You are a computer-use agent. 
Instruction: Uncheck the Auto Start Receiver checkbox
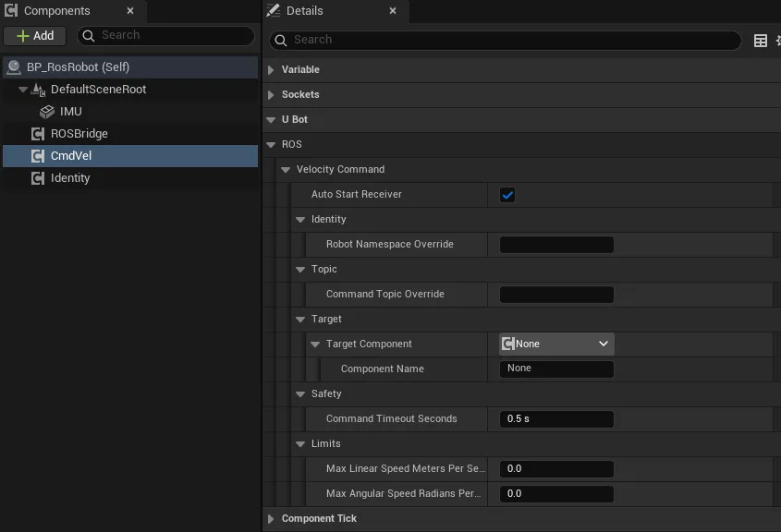click(x=507, y=195)
